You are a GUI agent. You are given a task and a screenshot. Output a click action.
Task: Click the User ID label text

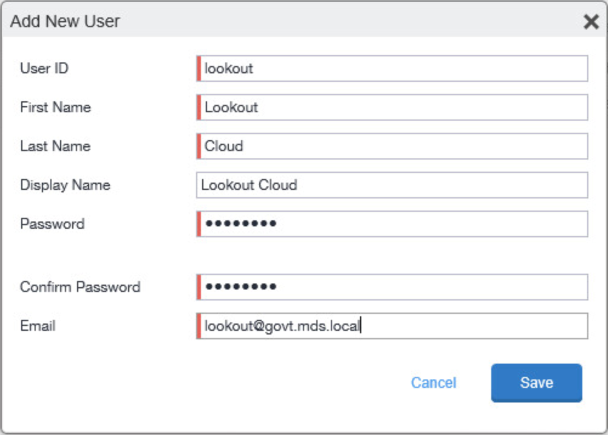(44, 68)
